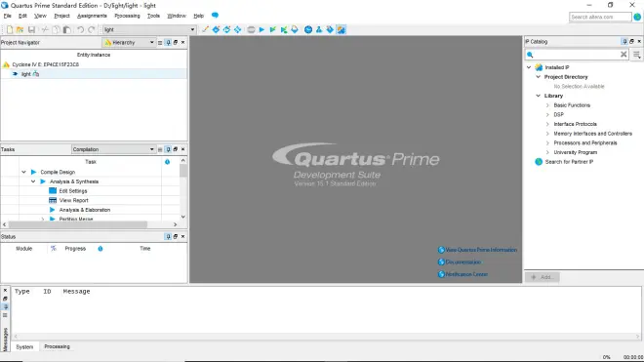Open the Programmer toolbar icon
The height and width of the screenshot is (362, 644).
[330, 29]
